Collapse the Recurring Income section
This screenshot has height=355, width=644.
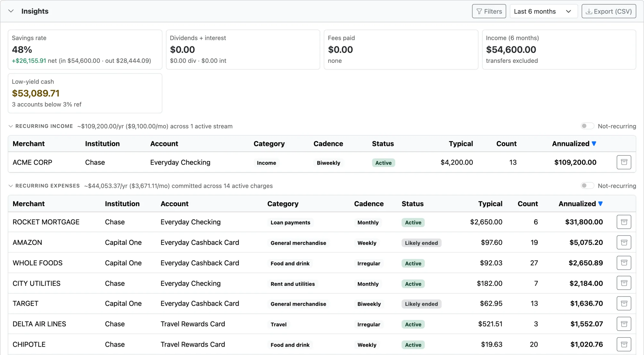point(11,126)
